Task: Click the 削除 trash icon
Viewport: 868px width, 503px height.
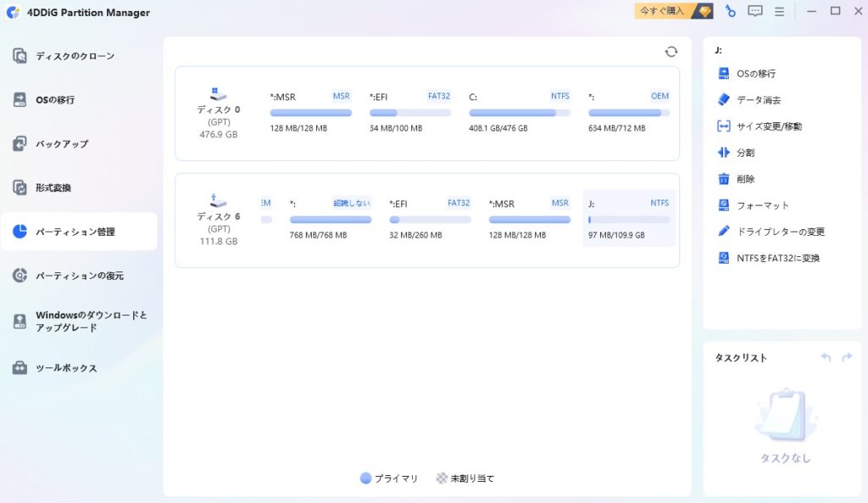Action: tap(724, 179)
